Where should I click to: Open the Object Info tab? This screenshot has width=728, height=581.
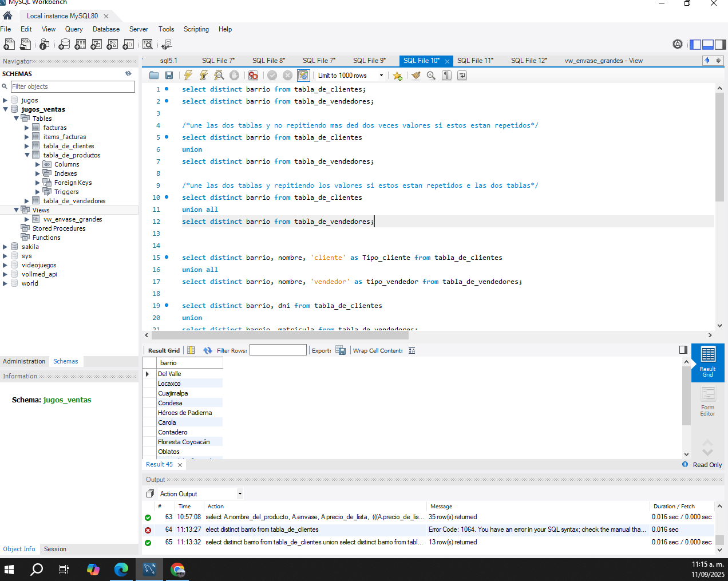pyautogui.click(x=19, y=549)
